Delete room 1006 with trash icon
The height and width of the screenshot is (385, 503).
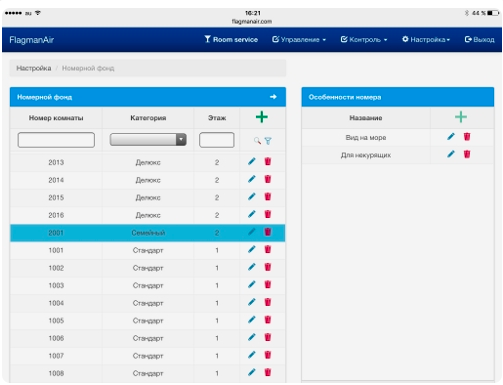click(268, 337)
